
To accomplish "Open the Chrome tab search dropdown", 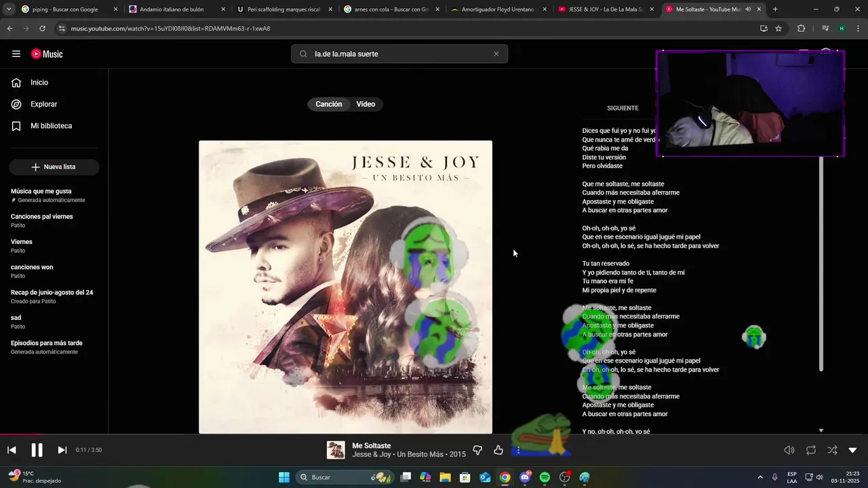I will click(x=9, y=9).
